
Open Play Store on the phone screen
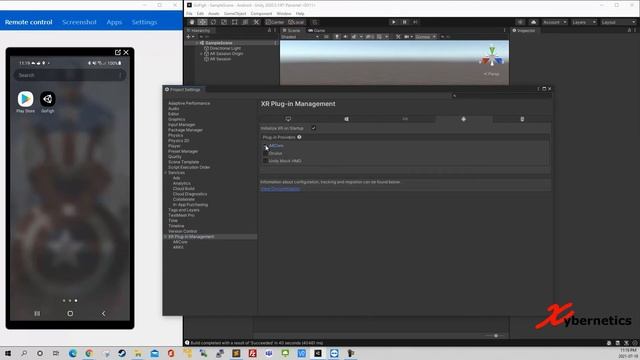[x=25, y=99]
